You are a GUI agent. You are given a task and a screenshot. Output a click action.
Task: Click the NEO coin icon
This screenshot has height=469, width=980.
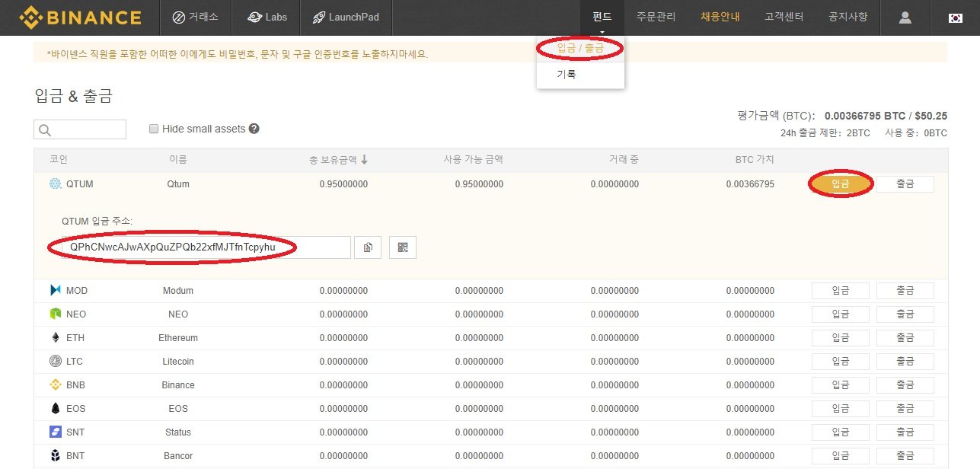point(55,314)
